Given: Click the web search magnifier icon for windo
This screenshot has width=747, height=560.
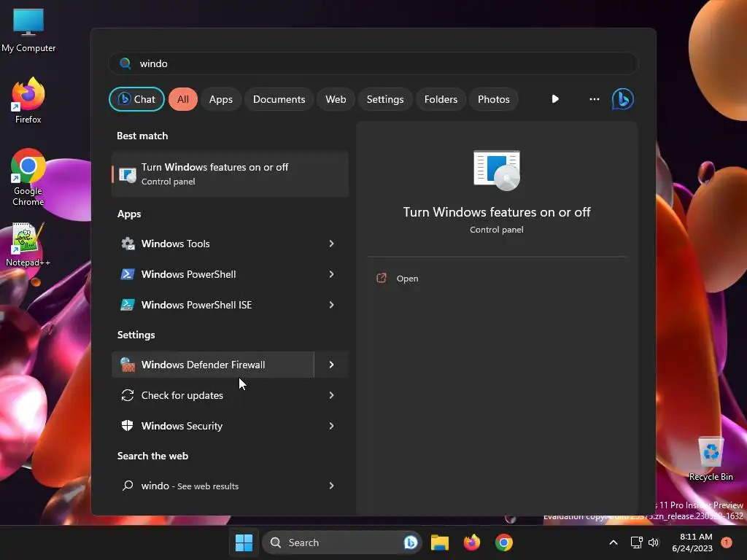Looking at the screenshot, I should click(127, 486).
